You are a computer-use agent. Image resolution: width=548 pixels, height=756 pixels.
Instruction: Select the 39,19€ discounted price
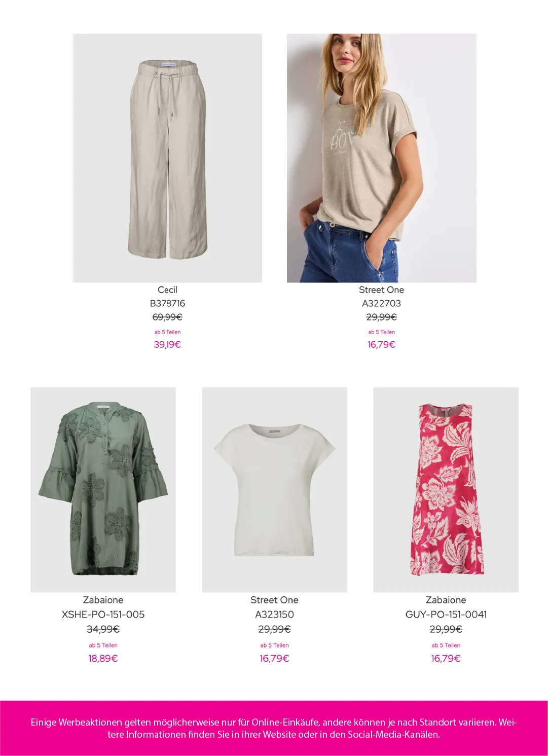tap(167, 344)
